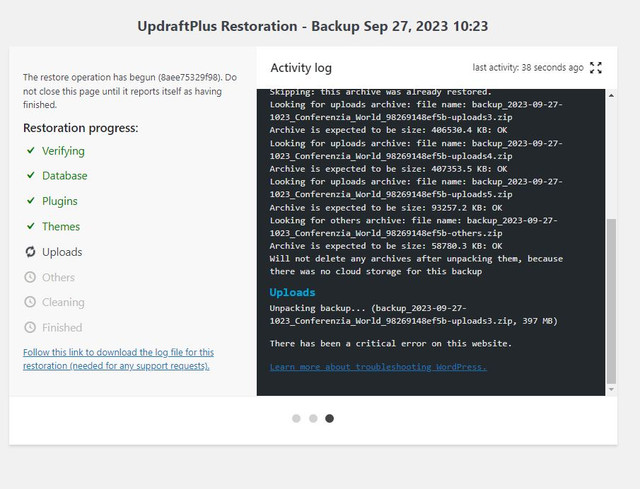Screen dimensions: 640x489
Task: Click the checkmark icon beside Database
Action: pos(31,175)
